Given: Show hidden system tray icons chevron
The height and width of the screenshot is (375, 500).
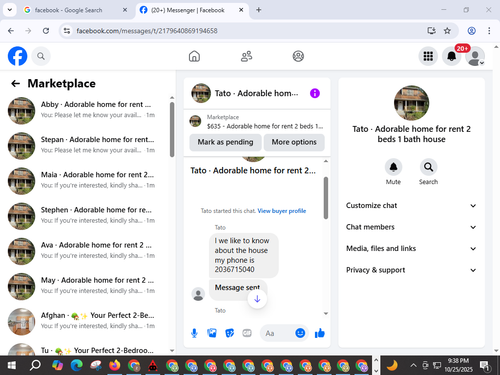Looking at the screenshot, I should point(413,365).
